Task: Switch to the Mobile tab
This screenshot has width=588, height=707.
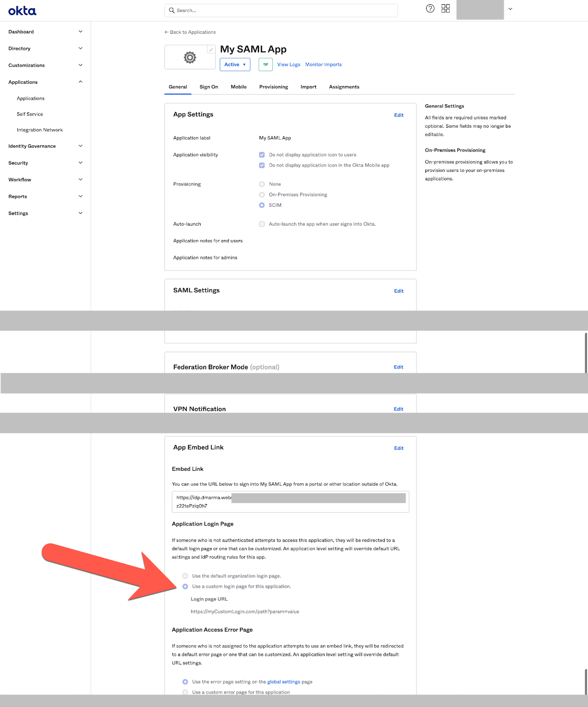Action: point(239,87)
